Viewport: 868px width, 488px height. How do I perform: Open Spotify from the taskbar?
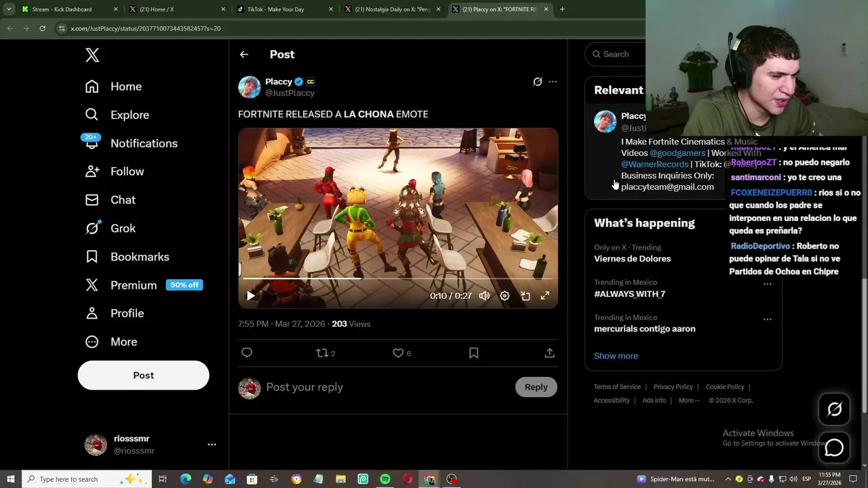pos(385,479)
